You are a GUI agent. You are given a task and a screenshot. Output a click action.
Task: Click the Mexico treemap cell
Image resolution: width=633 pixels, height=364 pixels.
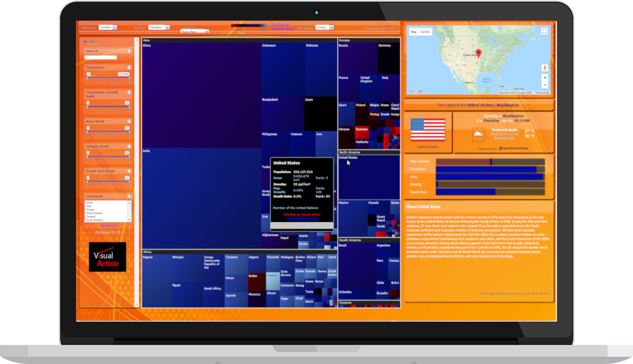[x=352, y=218]
